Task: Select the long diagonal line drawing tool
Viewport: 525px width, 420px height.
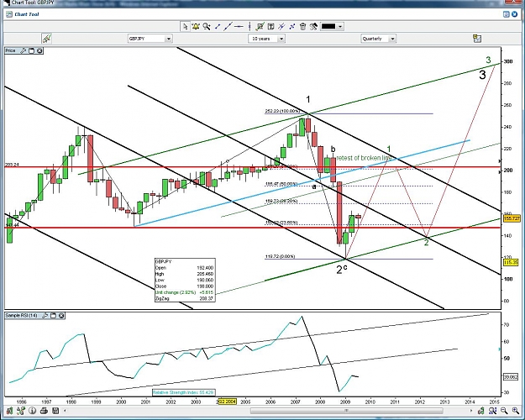Action: point(228,26)
